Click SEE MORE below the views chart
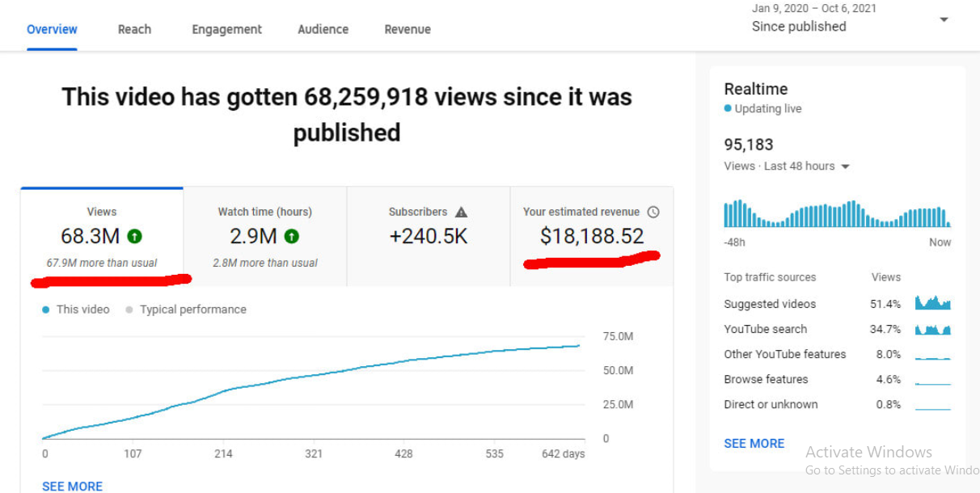The image size is (980, 493). pos(72,486)
